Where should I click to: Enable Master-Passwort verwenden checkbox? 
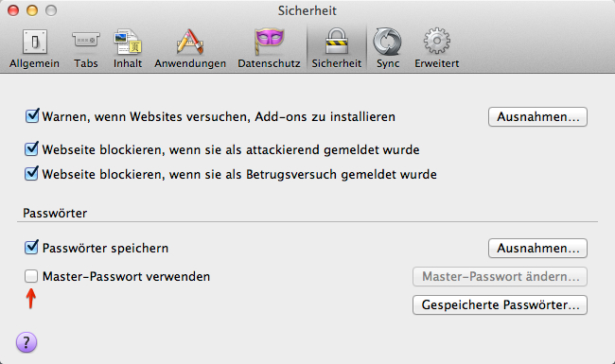[31, 276]
